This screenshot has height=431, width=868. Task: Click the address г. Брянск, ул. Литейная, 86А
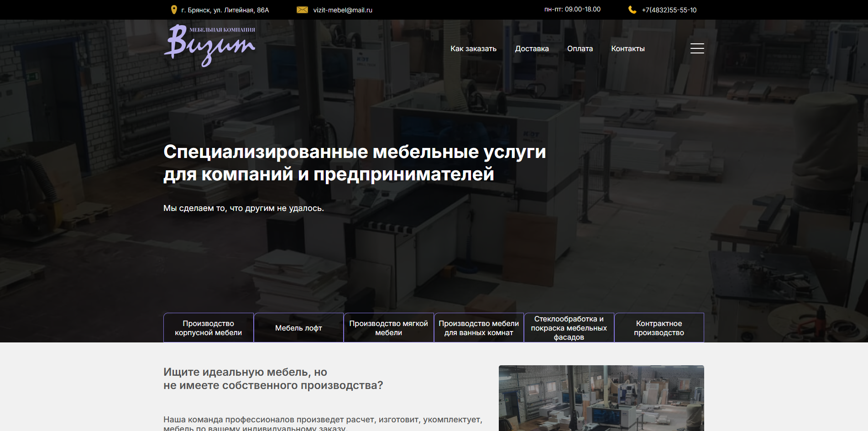[x=225, y=10]
